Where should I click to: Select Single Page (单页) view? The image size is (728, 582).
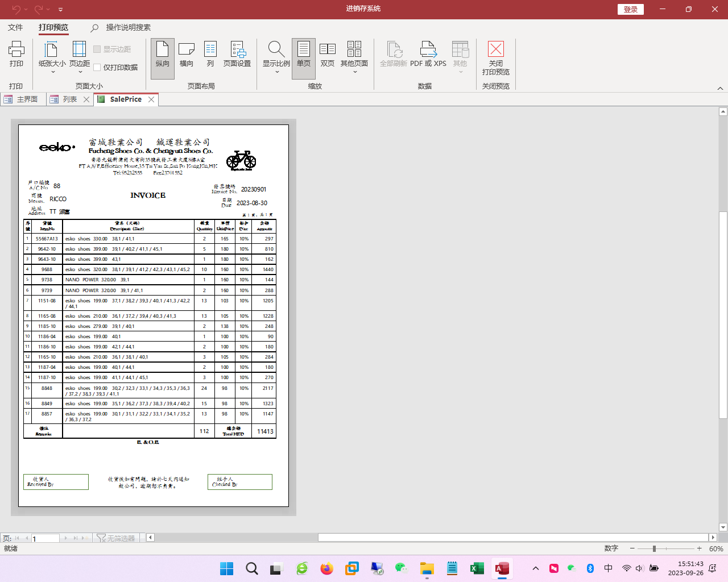(304, 55)
